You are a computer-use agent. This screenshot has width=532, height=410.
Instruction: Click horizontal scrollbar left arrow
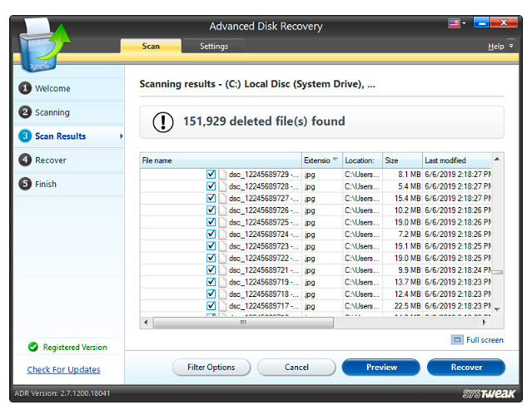click(146, 322)
